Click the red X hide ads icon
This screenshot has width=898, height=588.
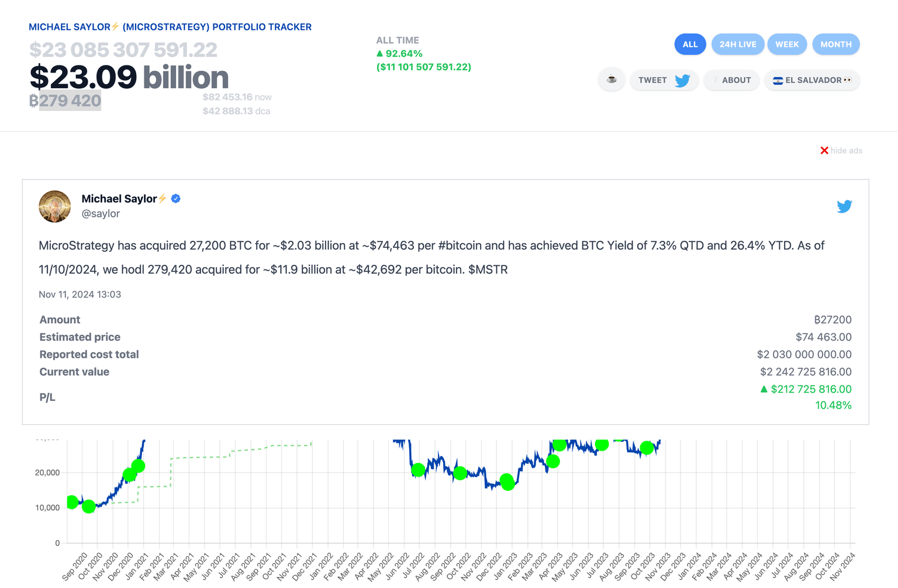pos(824,151)
